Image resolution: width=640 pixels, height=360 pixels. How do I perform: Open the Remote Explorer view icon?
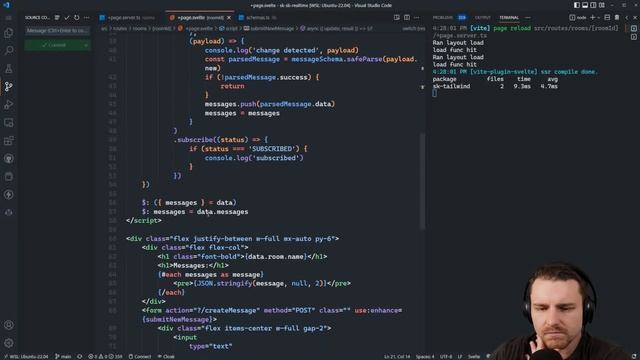(9, 122)
